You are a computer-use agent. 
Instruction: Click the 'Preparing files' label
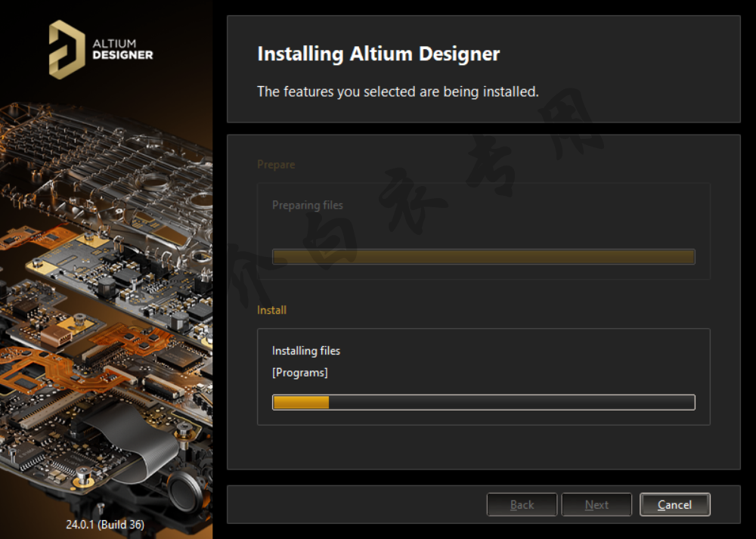[307, 205]
